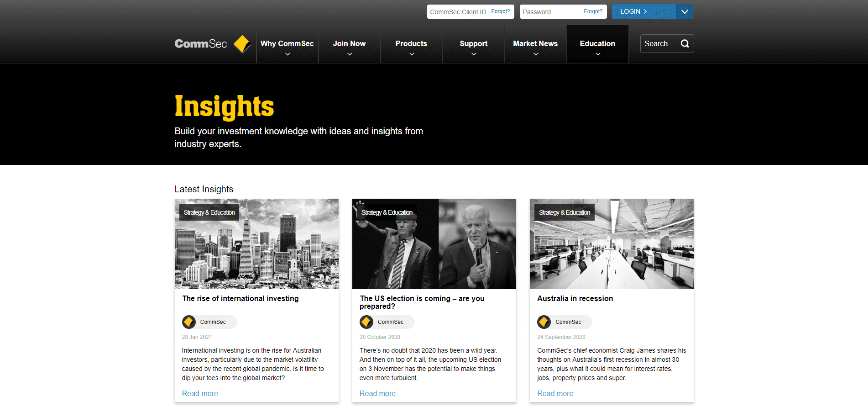The width and height of the screenshot is (868, 407).
Task: Click the '24 September 2020' date
Action: tap(561, 337)
